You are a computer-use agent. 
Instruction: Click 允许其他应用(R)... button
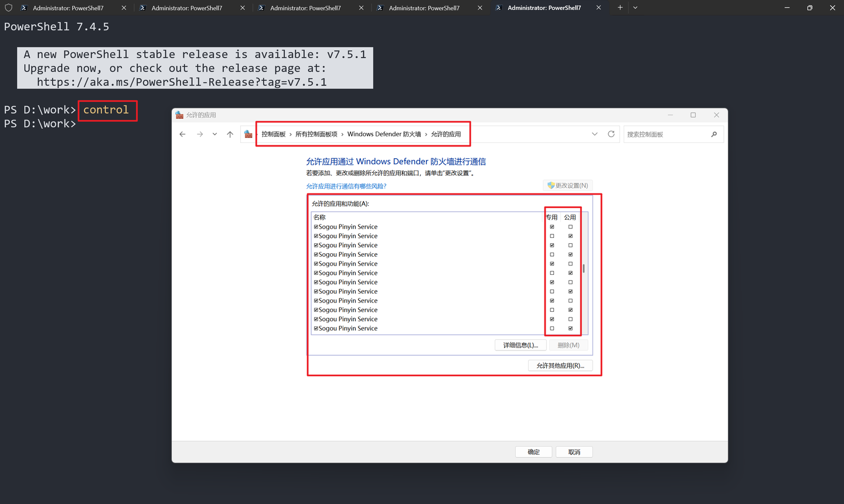(x=560, y=366)
